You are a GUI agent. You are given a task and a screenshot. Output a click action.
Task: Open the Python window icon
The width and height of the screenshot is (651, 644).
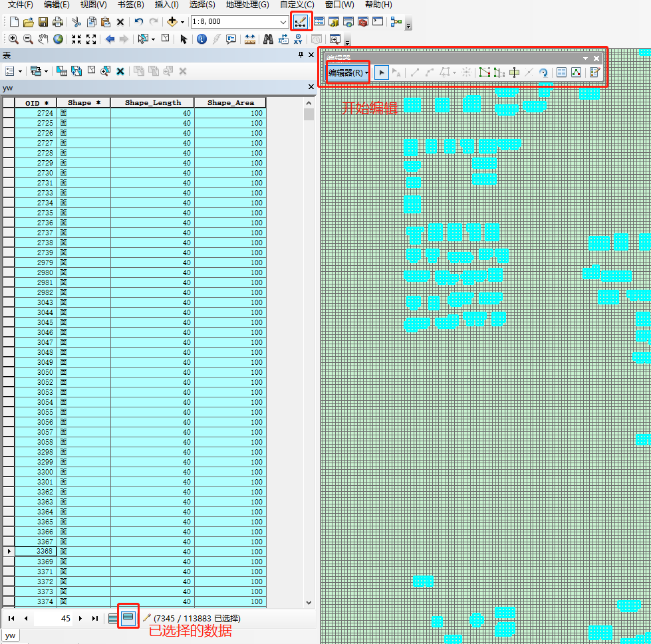point(378,21)
